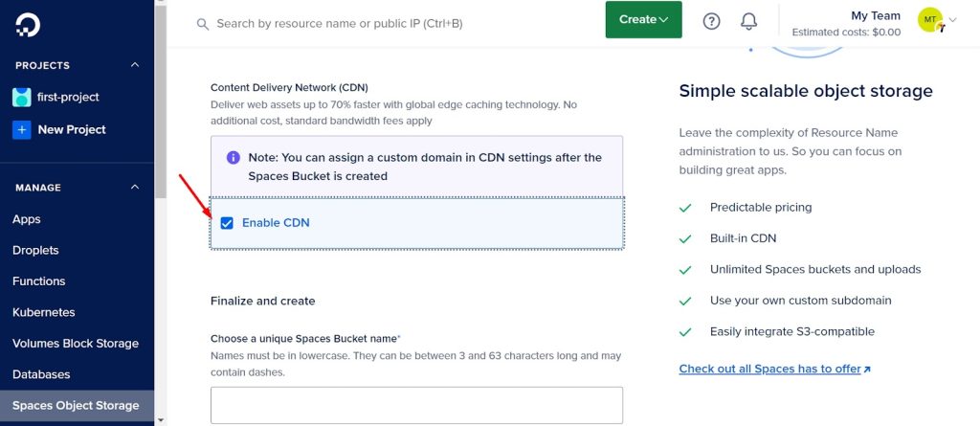
Task: Click the Choose a unique Spaces Bucket name label
Action: point(303,339)
